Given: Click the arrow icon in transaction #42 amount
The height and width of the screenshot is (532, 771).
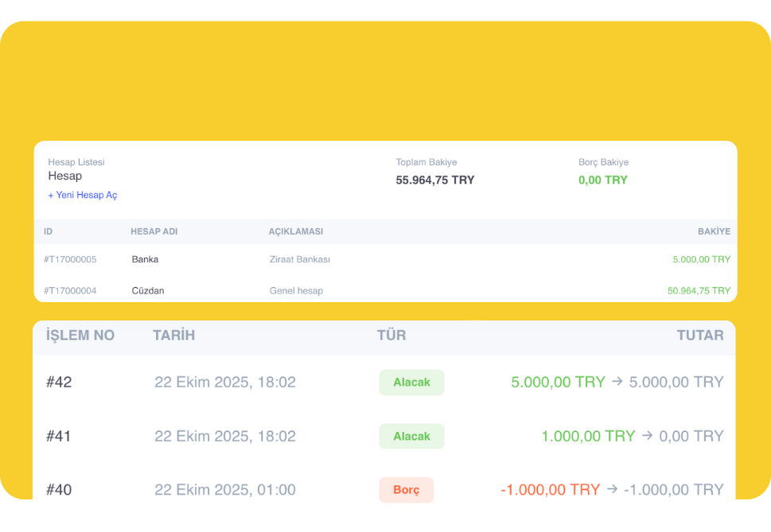Looking at the screenshot, I should click(617, 382).
